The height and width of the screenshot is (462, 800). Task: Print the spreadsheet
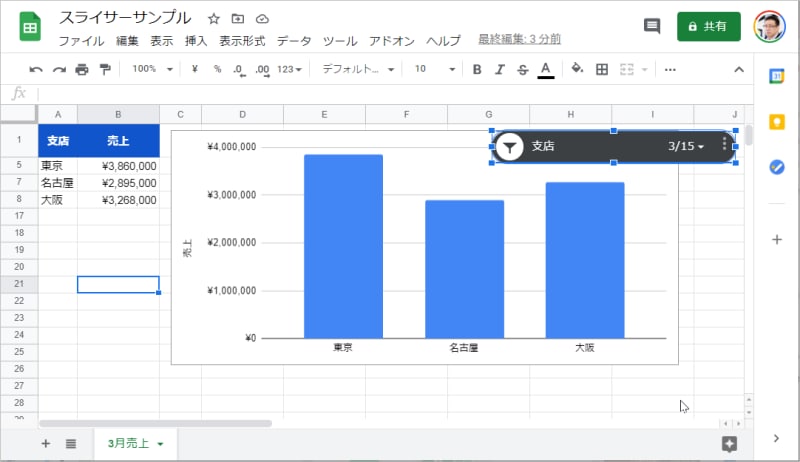82,69
